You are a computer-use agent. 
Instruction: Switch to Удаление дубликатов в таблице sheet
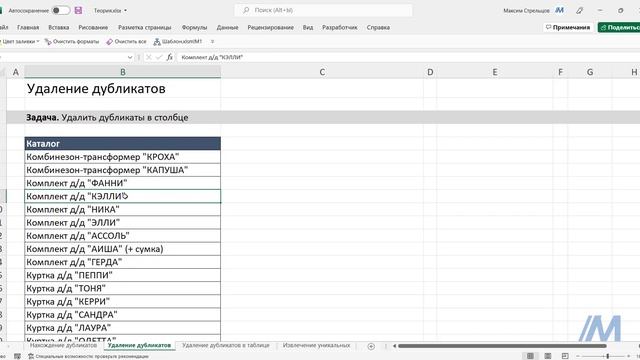pyautogui.click(x=226, y=345)
